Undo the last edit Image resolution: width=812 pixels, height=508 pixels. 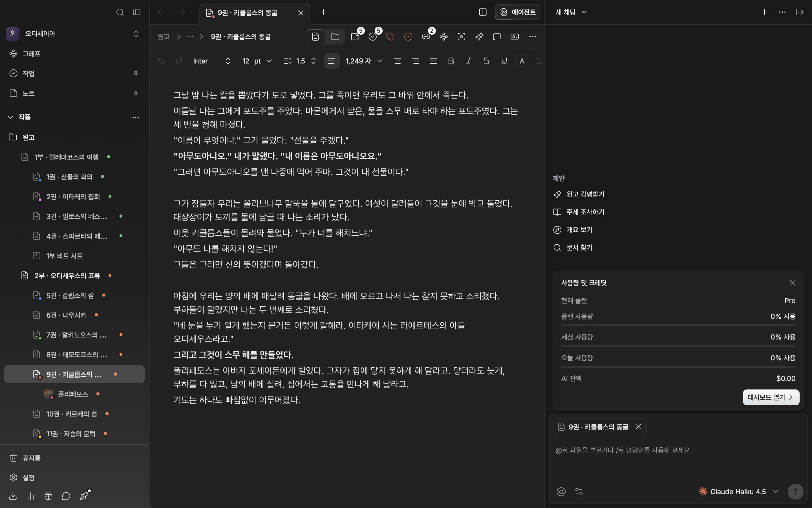point(161,61)
